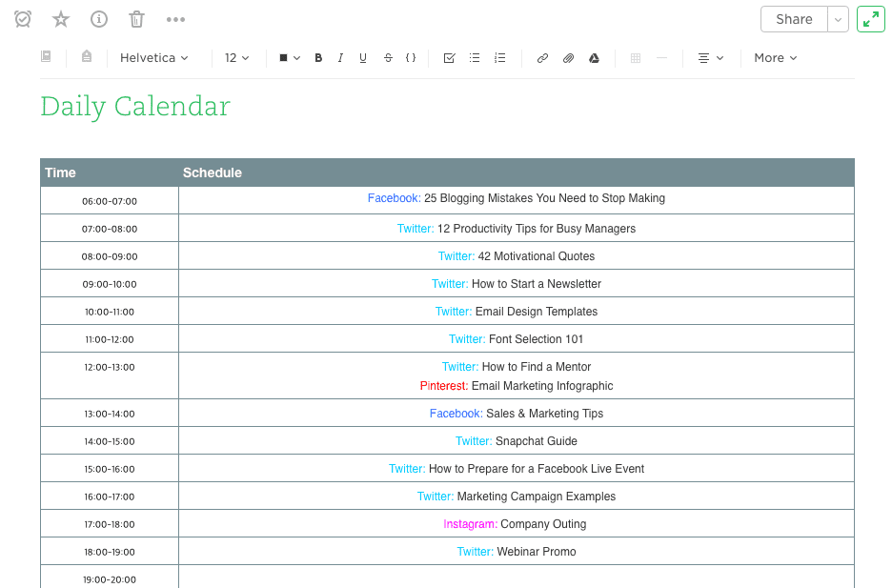
Task: Open the font color swatch picker
Action: [x=285, y=58]
